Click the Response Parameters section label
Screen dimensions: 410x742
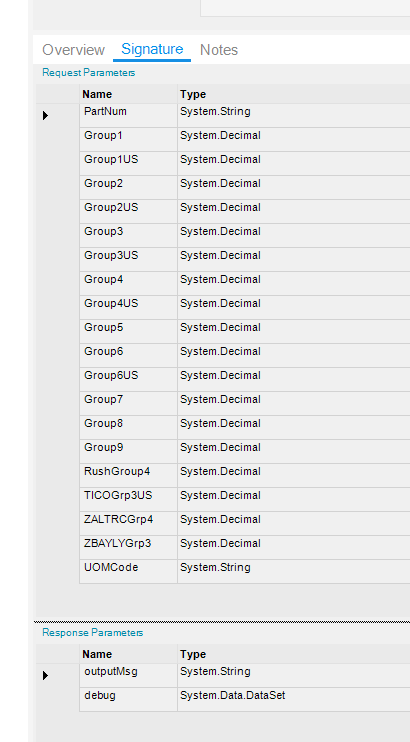(92, 633)
